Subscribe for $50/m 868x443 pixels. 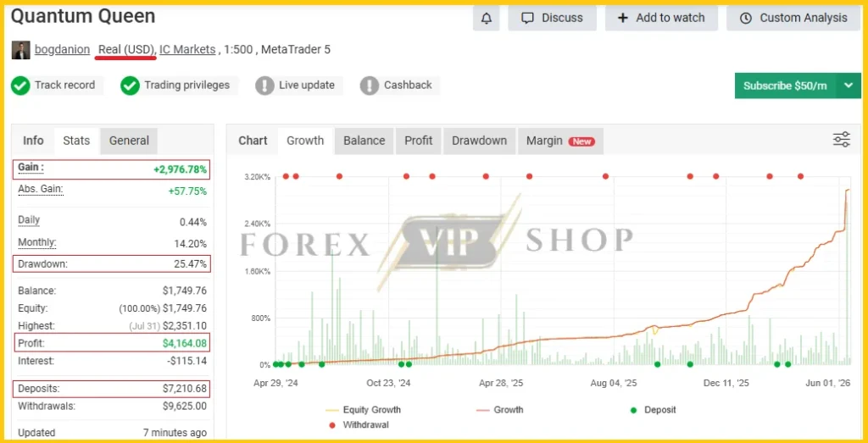(785, 86)
